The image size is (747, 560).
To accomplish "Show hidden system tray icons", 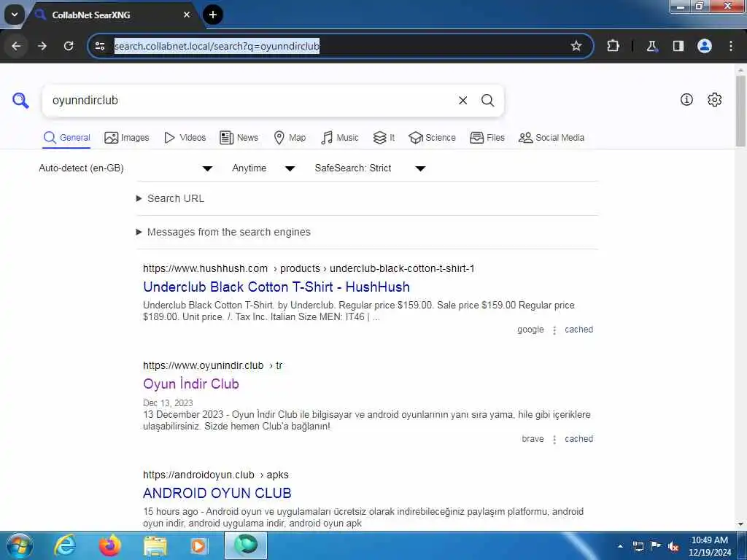I will [x=620, y=546].
